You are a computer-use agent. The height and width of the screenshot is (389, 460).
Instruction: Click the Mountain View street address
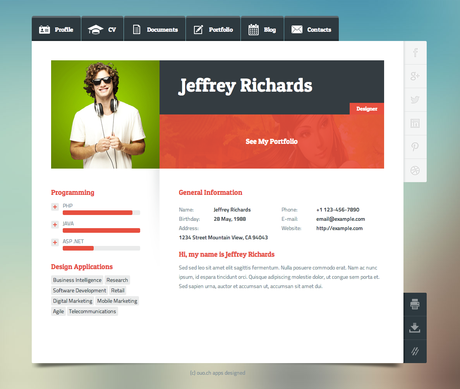point(223,238)
